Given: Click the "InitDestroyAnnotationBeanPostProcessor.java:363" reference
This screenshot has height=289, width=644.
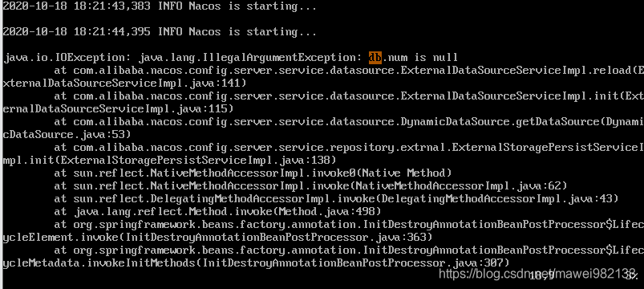Looking at the screenshot, I should tap(278, 237).
